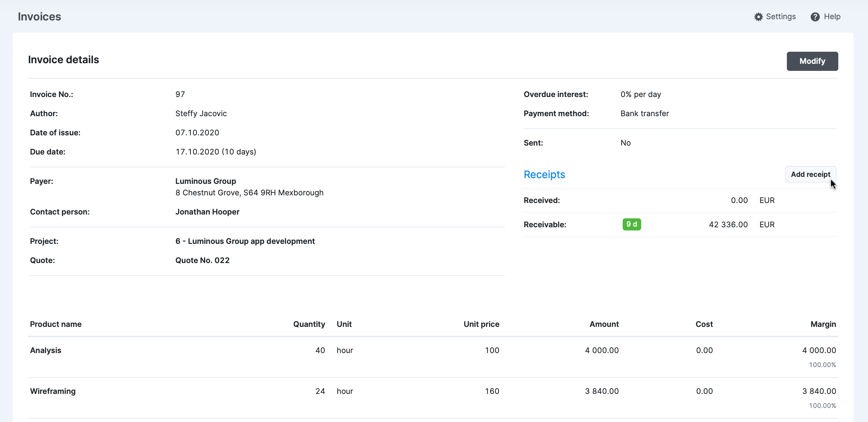Click the Margin column header
Screen dimensions: 868x422
pos(823,324)
